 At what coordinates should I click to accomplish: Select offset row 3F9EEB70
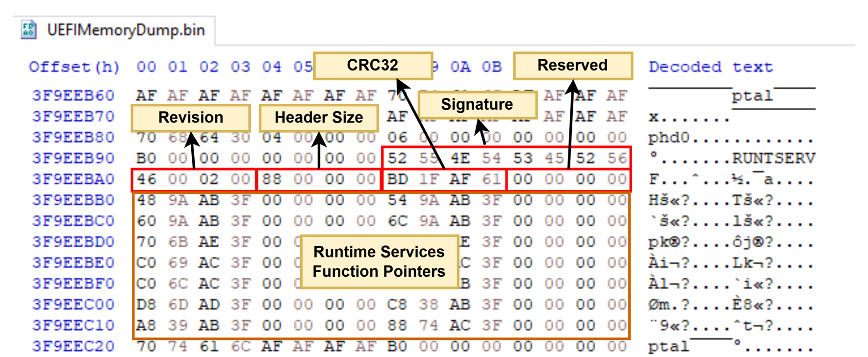coord(73,116)
